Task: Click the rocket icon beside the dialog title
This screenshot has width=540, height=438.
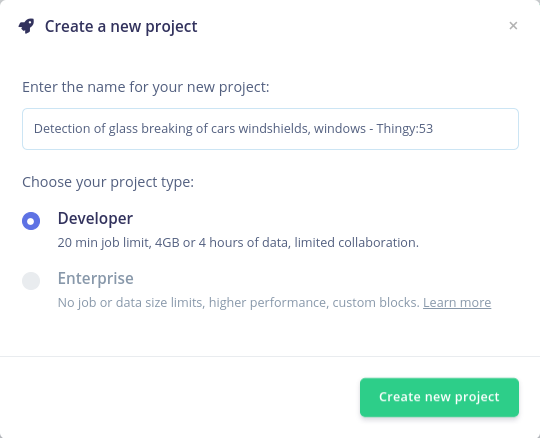Action: (x=27, y=26)
